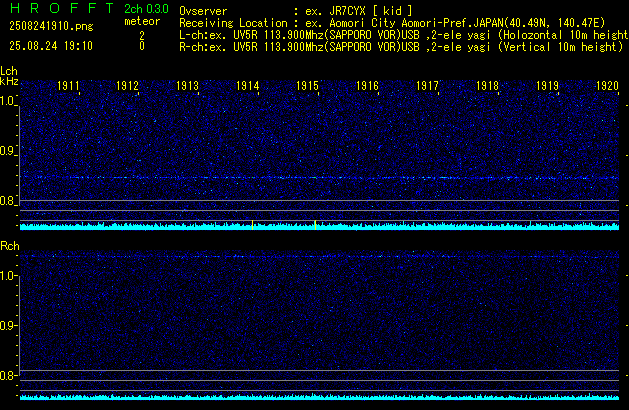This screenshot has height=410, width=629.
Task: Click the Receiving Location Aomori City line
Action: (x=392, y=23)
